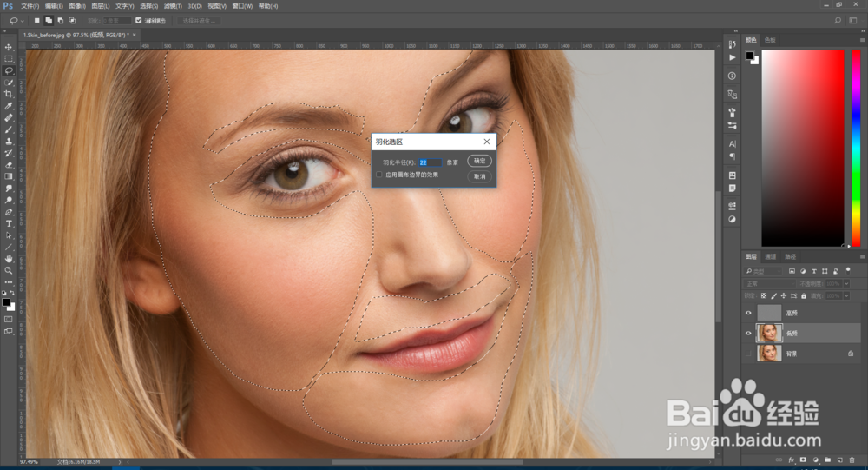Select the History Brush tool

coord(9,153)
